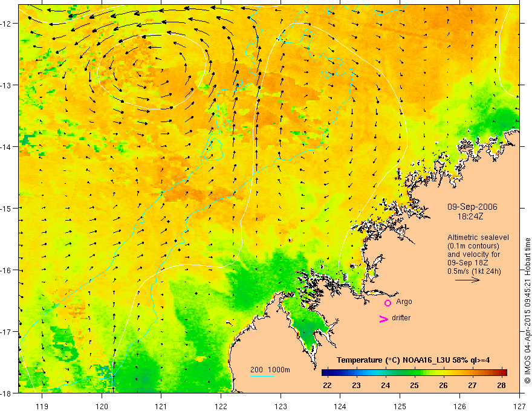Click the date text '09-Sep-2006'

(472, 207)
